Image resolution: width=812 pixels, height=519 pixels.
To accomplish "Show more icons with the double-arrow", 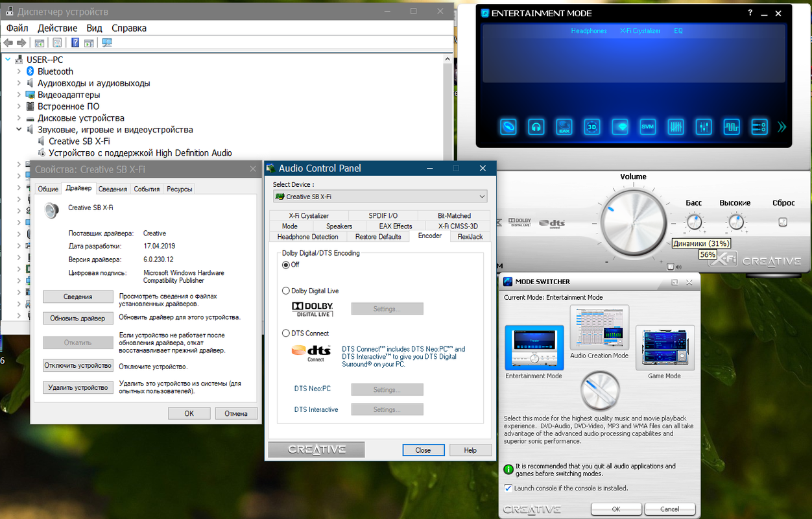I will click(x=782, y=127).
